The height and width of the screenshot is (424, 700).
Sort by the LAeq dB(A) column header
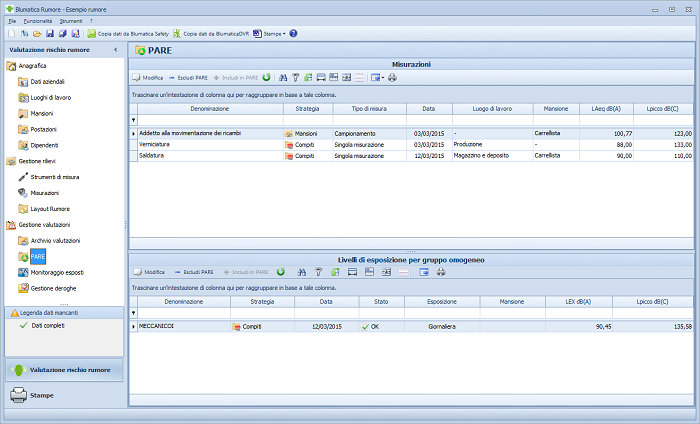[605, 108]
